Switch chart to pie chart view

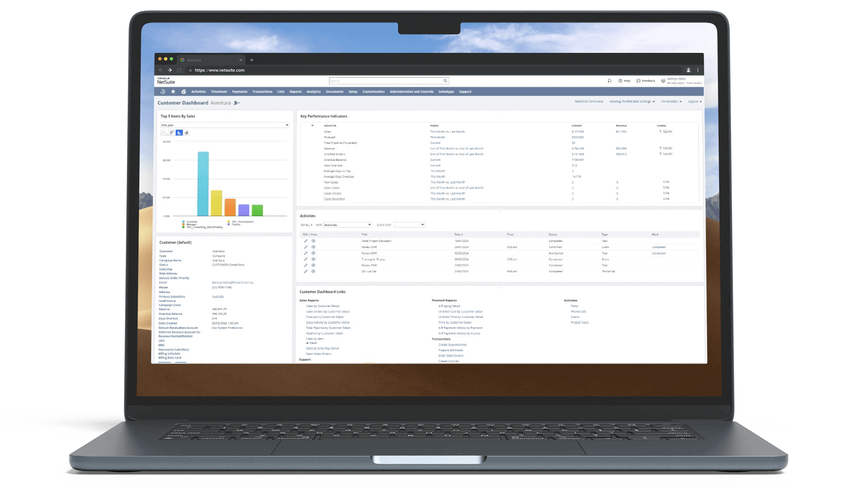(187, 133)
